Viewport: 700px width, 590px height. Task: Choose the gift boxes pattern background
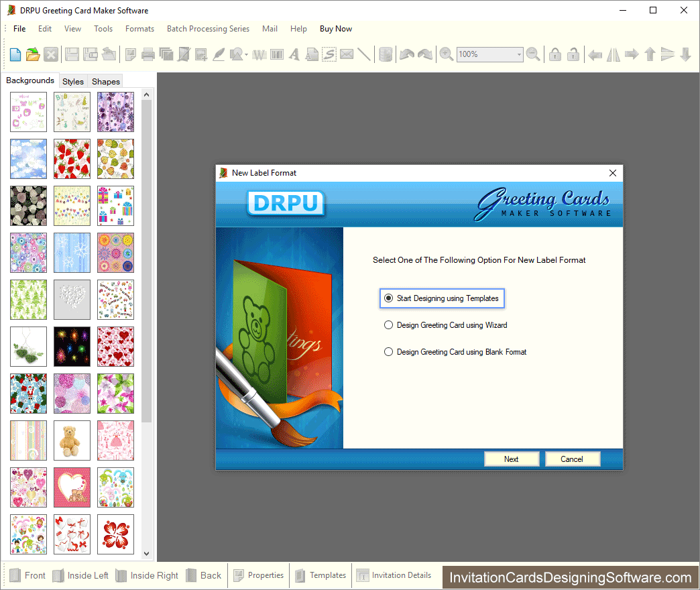(115, 206)
